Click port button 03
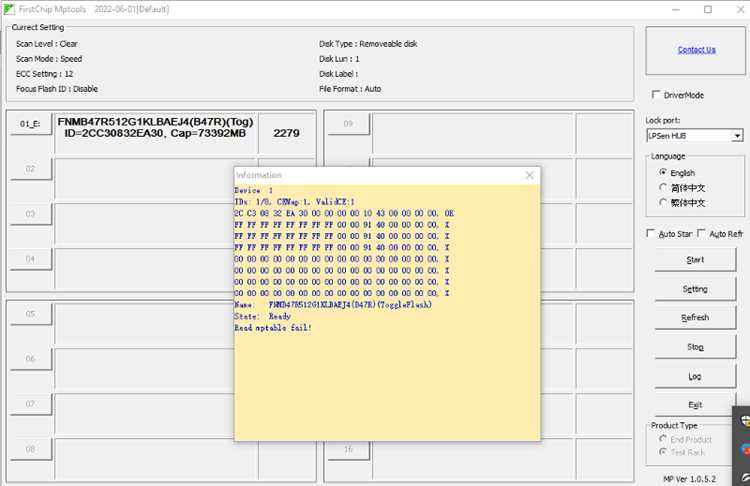Viewport: 750px width, 486px height. click(x=31, y=214)
